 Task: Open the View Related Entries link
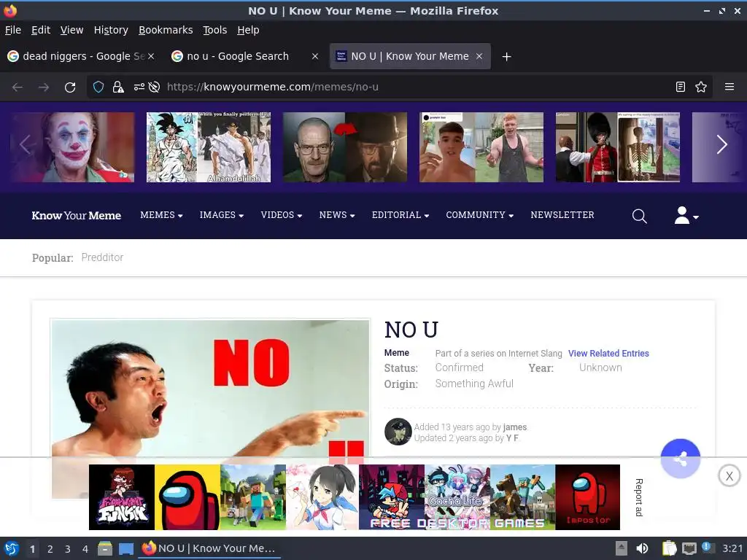[608, 354]
